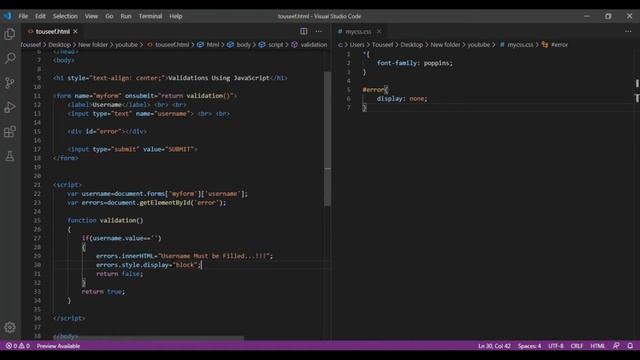Switch to the touseef.html editor tab
640x360 pixels.
pyautogui.click(x=53, y=31)
